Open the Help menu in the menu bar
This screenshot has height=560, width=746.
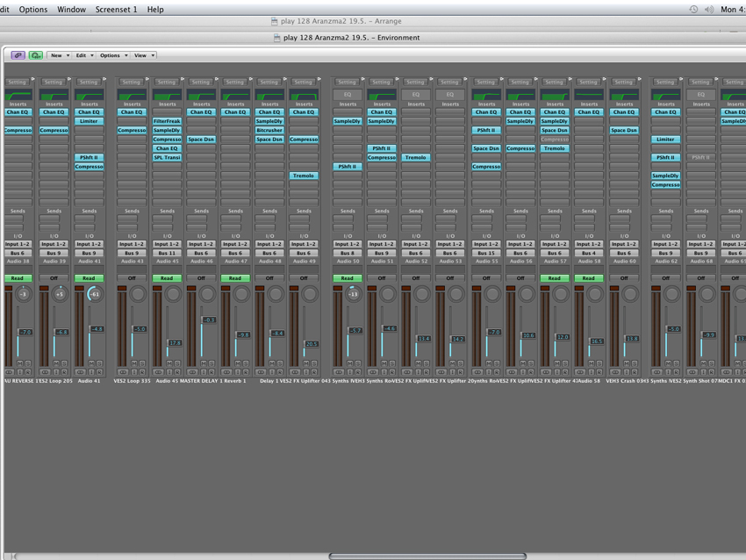point(155,9)
